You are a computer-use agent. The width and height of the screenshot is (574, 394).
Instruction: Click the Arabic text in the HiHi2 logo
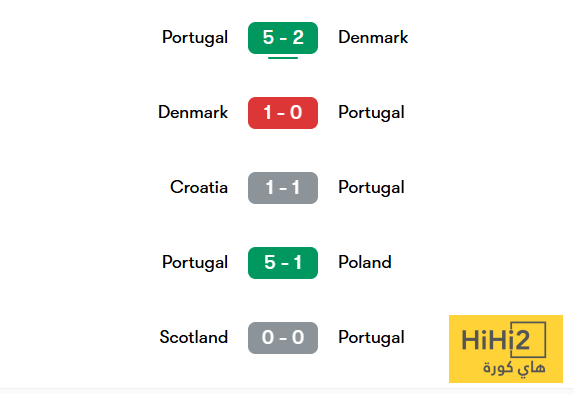pyautogui.click(x=514, y=368)
